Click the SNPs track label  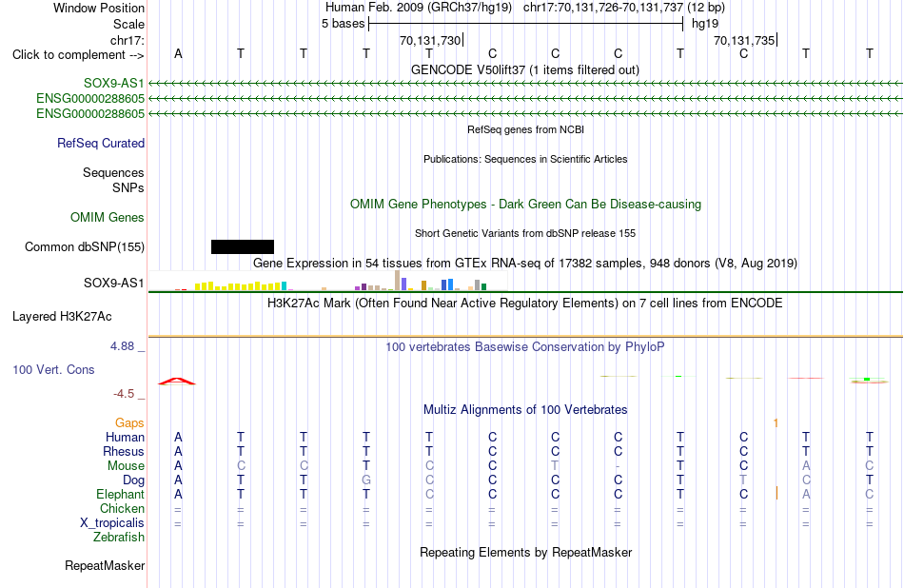[x=128, y=188]
